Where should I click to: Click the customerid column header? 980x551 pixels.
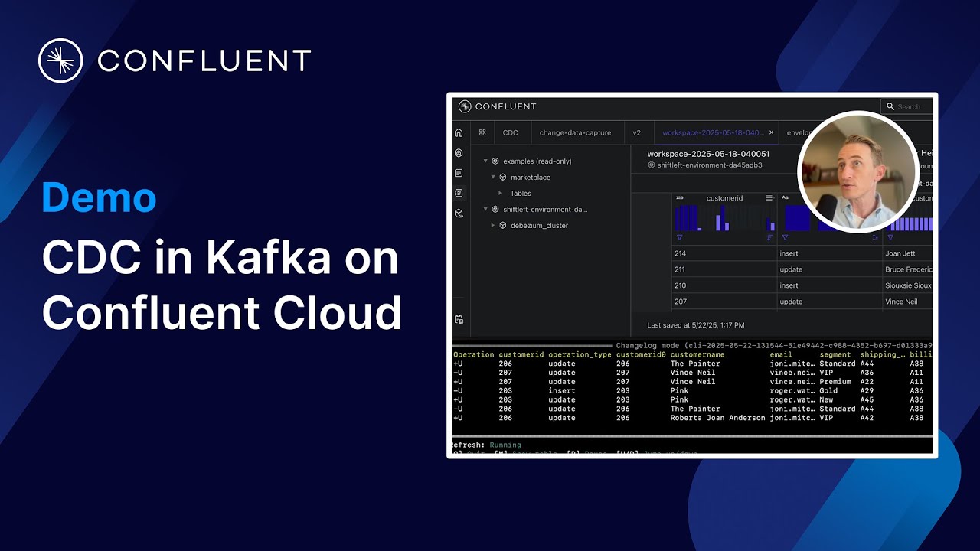click(x=725, y=198)
